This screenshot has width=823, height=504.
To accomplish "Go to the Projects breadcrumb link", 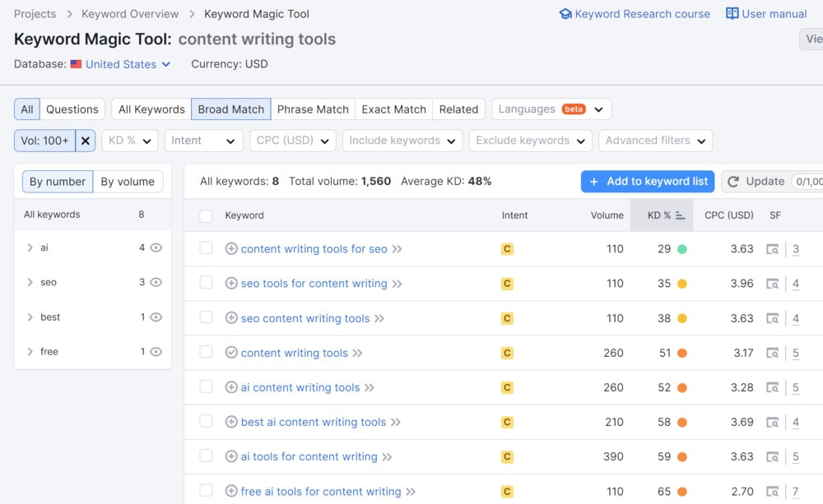I will pos(35,14).
